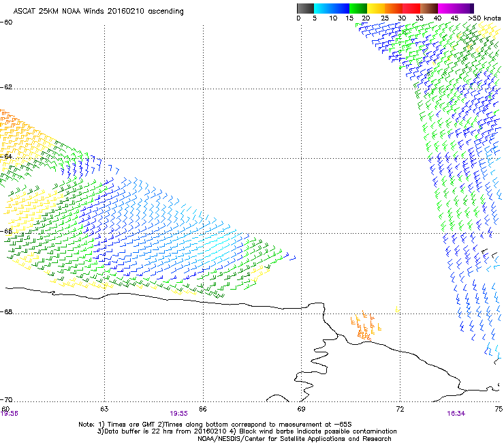
Task: Click the '20' label under the color scale
Action: point(366,18)
